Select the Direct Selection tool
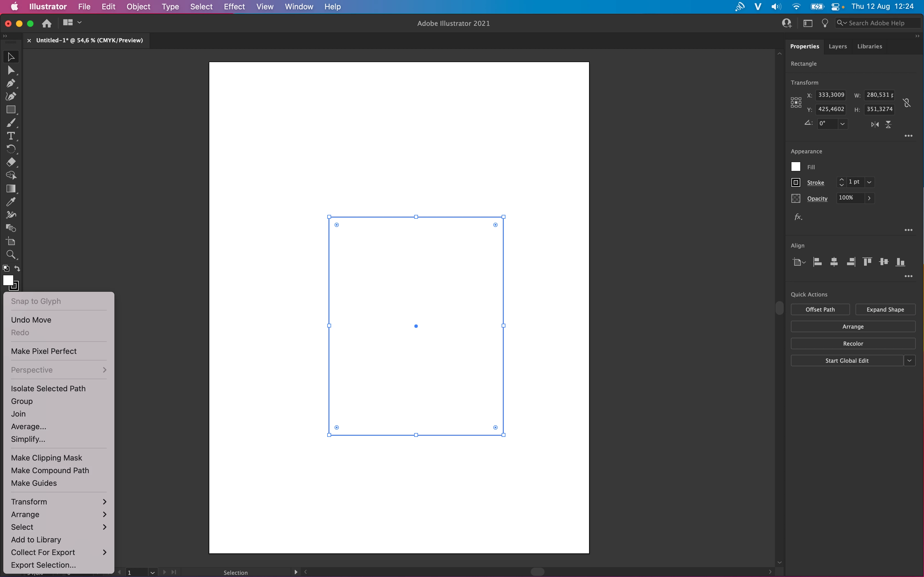 point(11,70)
